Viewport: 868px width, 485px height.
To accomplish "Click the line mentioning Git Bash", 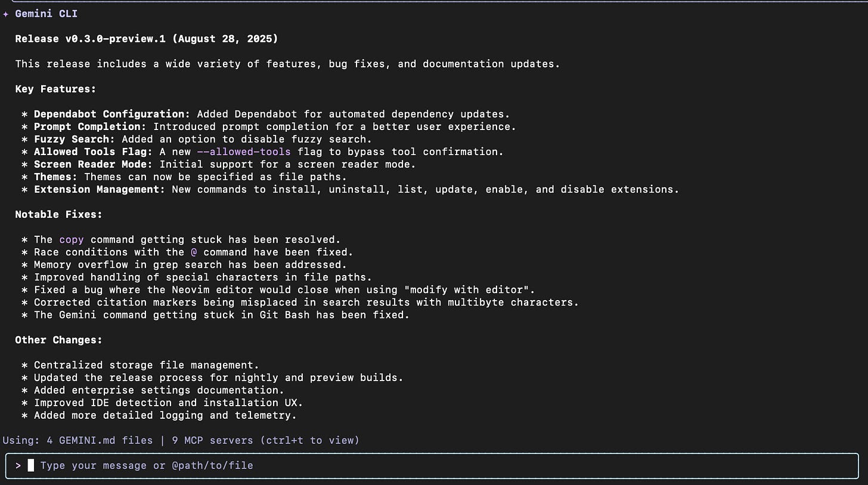I will [222, 314].
